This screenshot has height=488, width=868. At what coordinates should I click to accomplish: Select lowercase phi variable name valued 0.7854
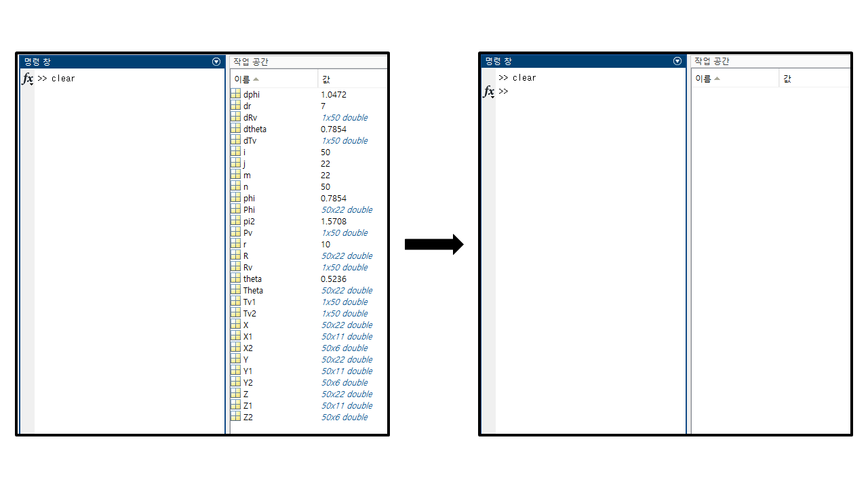point(250,198)
